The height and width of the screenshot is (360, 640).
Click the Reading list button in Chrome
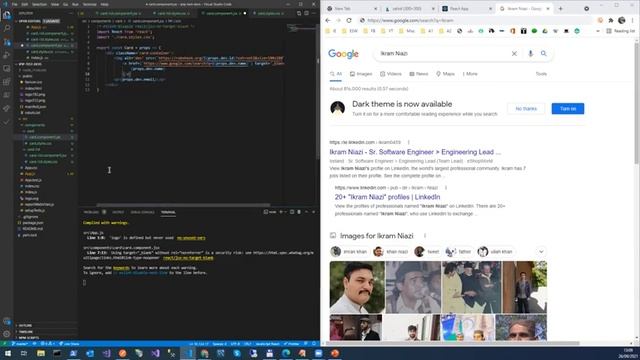[x=620, y=31]
